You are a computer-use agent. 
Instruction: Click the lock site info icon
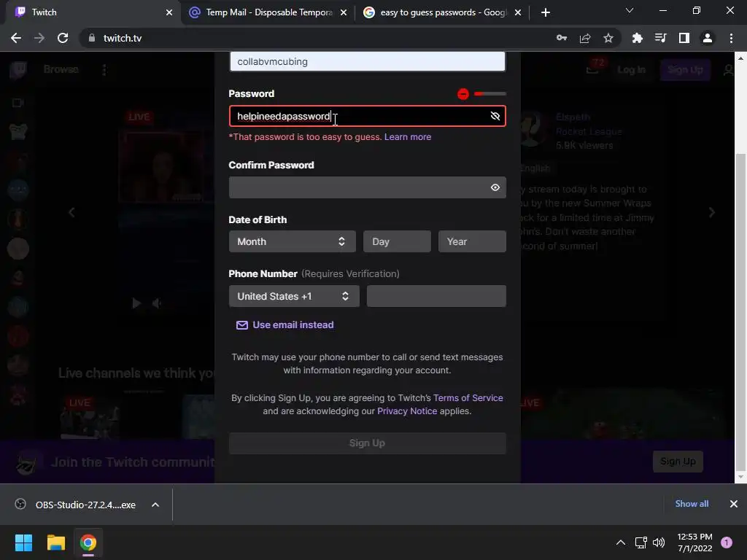click(92, 38)
